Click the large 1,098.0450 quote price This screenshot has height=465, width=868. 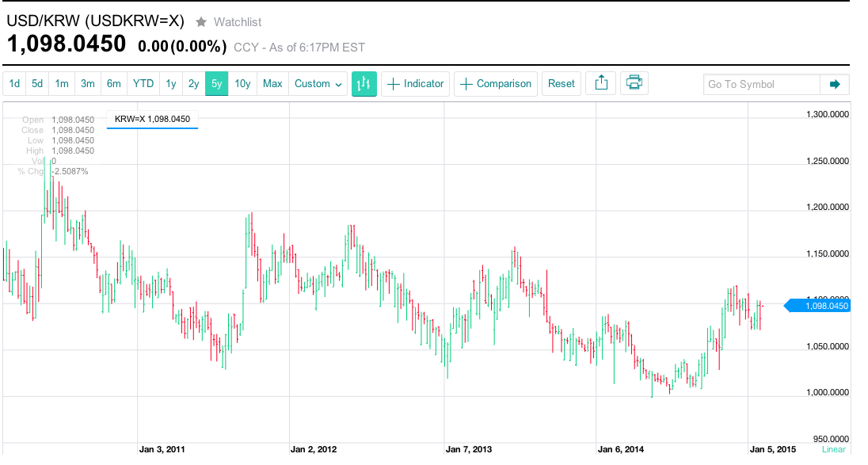tap(67, 44)
